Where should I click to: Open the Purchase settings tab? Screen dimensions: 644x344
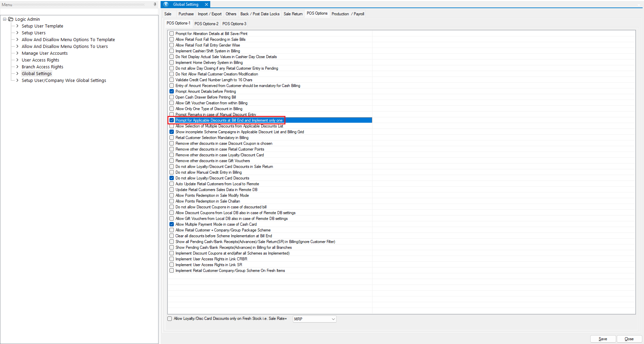tap(186, 14)
